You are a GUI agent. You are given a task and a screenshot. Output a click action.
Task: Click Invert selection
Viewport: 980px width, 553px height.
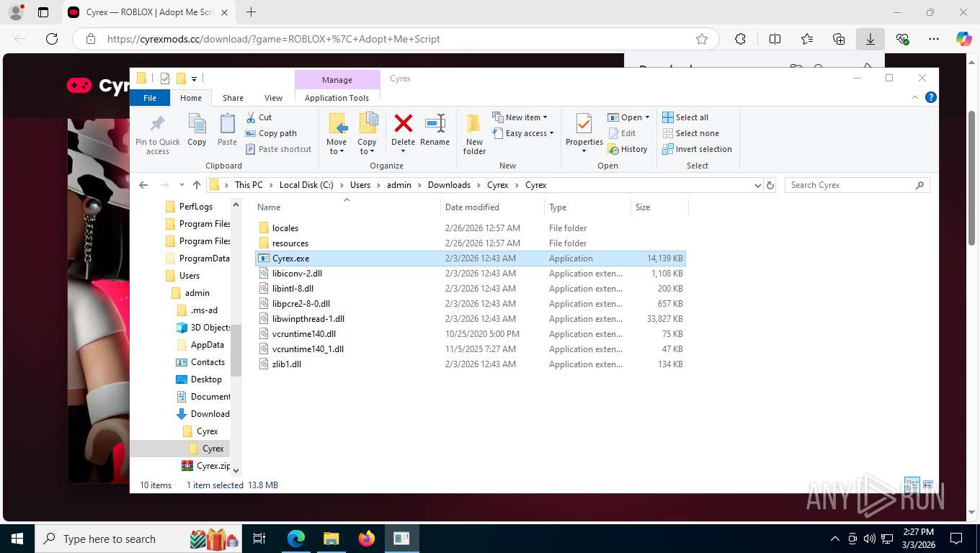click(697, 149)
